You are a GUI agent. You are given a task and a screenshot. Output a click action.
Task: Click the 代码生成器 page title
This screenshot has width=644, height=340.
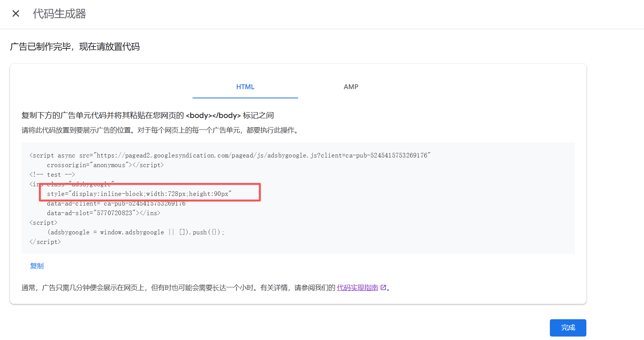pyautogui.click(x=60, y=14)
